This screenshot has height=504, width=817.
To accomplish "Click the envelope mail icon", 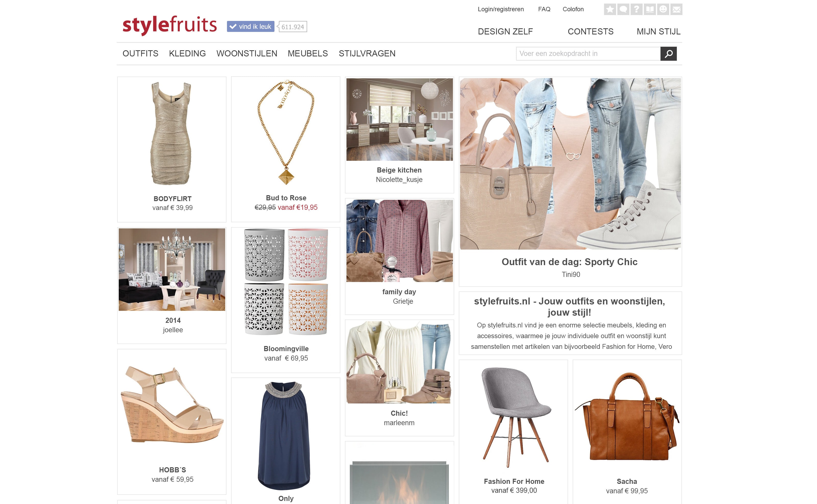I will point(676,9).
